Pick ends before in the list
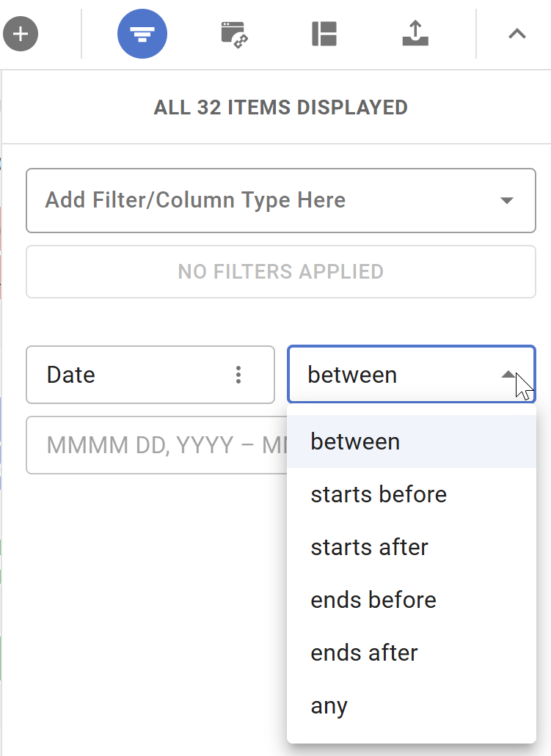Screen dimensions: 551x756 point(373,600)
